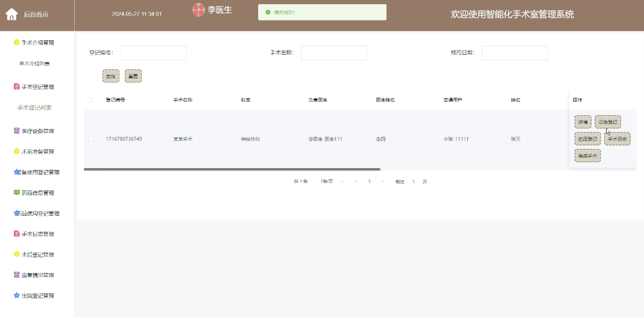Image resolution: width=644 pixels, height=317 pixels.
Task: Click the blue star icon of 设备使用登记管理
Action: tap(17, 172)
